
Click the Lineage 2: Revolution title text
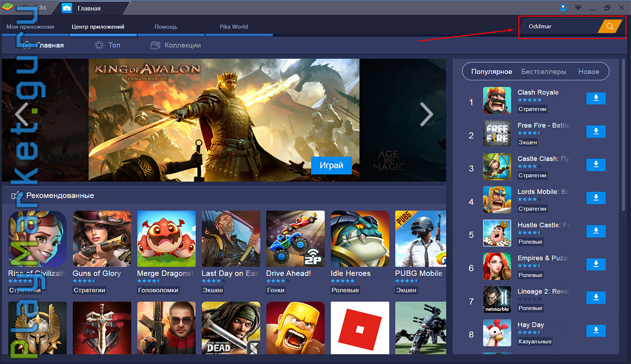point(544,291)
